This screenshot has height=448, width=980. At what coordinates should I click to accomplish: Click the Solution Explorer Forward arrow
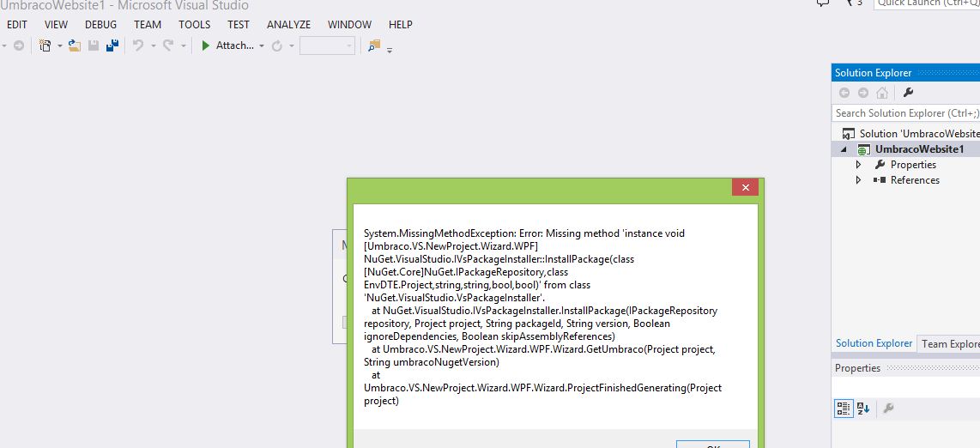(863, 93)
